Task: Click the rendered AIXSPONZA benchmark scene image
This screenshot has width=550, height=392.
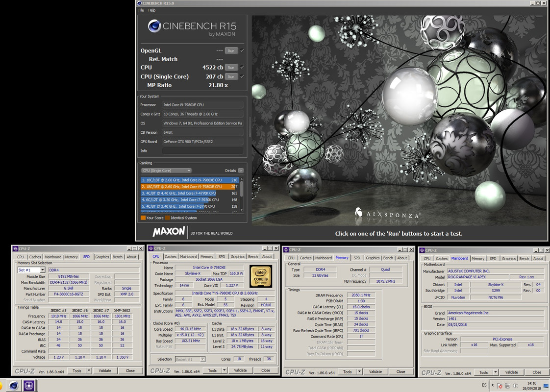Action: (399, 120)
